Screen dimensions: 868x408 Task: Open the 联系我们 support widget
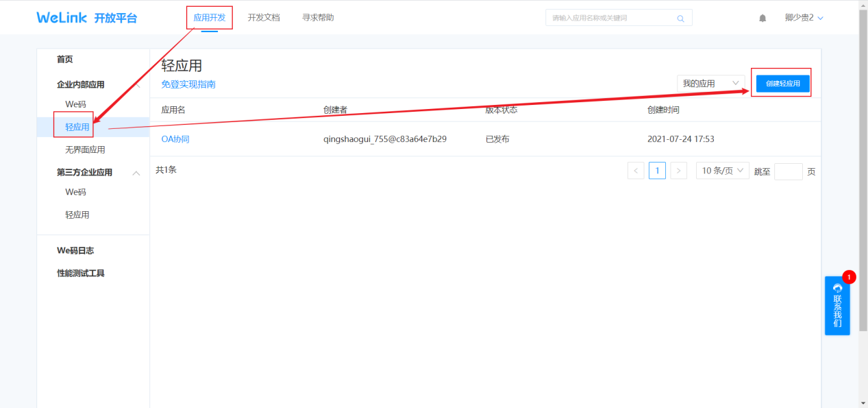[x=837, y=306]
